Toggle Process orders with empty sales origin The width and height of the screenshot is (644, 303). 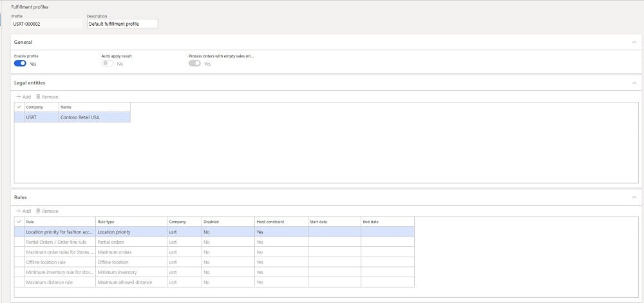tap(194, 64)
